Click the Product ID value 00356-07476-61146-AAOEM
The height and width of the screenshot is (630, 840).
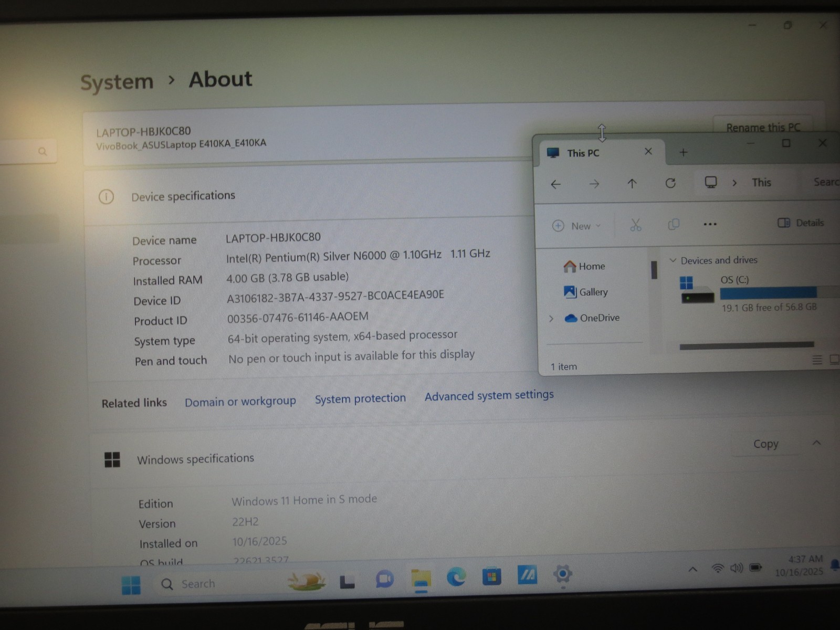(298, 317)
